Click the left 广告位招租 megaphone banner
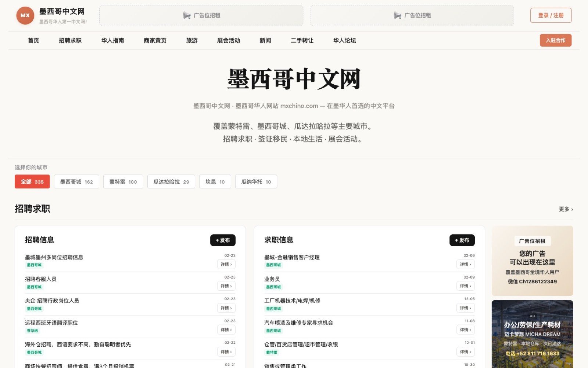The image size is (588, 368). [200, 15]
